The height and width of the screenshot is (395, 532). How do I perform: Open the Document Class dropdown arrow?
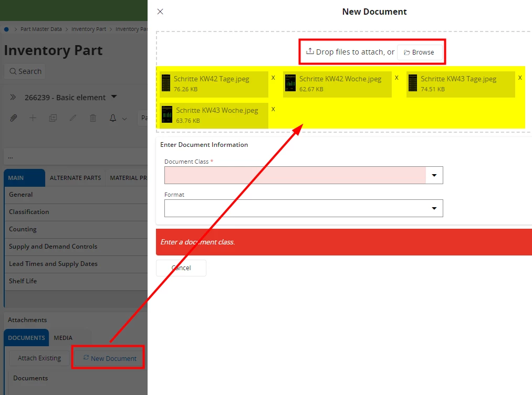click(x=434, y=175)
